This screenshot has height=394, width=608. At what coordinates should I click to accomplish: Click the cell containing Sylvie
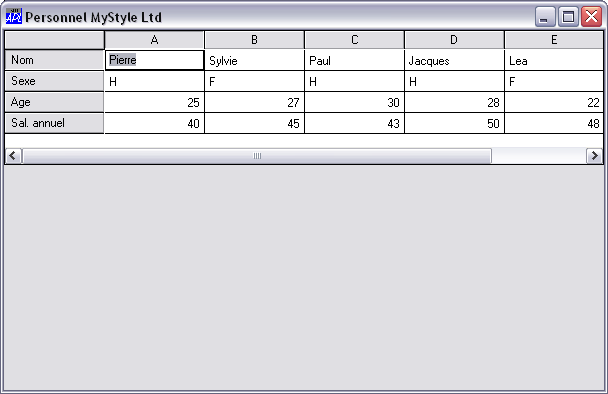(x=254, y=60)
